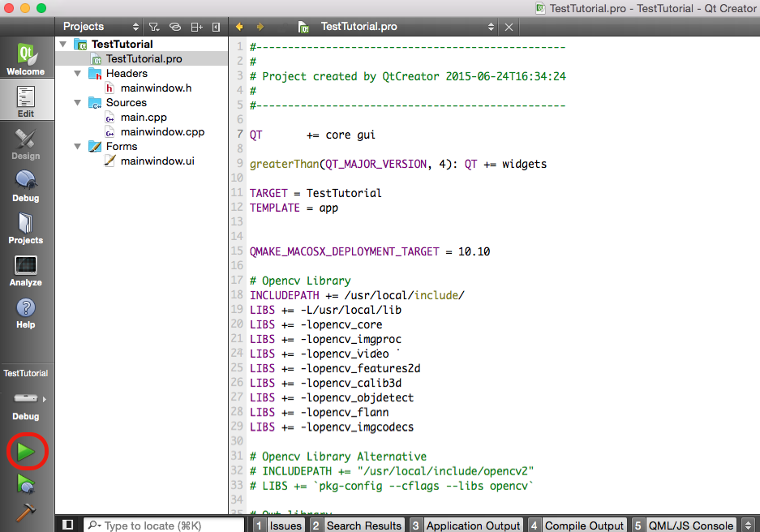Click the pkg-config LIBS comment line
The image size is (760, 532).
pos(392,486)
